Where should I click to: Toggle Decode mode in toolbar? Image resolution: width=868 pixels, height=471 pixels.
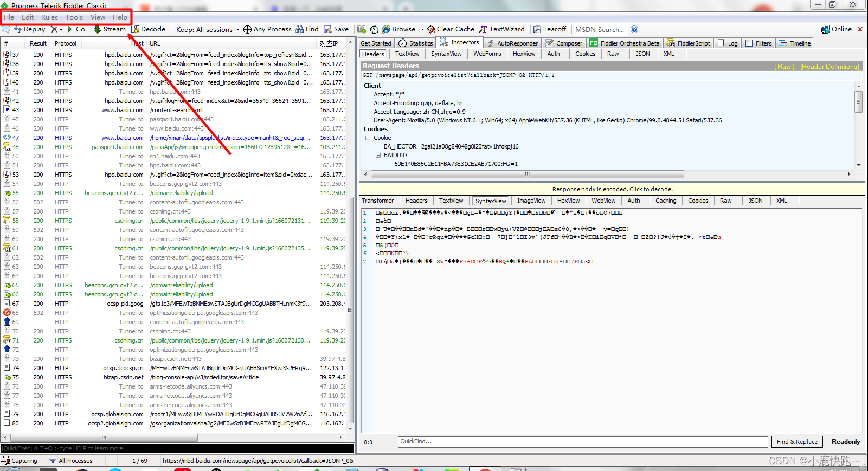coord(149,29)
